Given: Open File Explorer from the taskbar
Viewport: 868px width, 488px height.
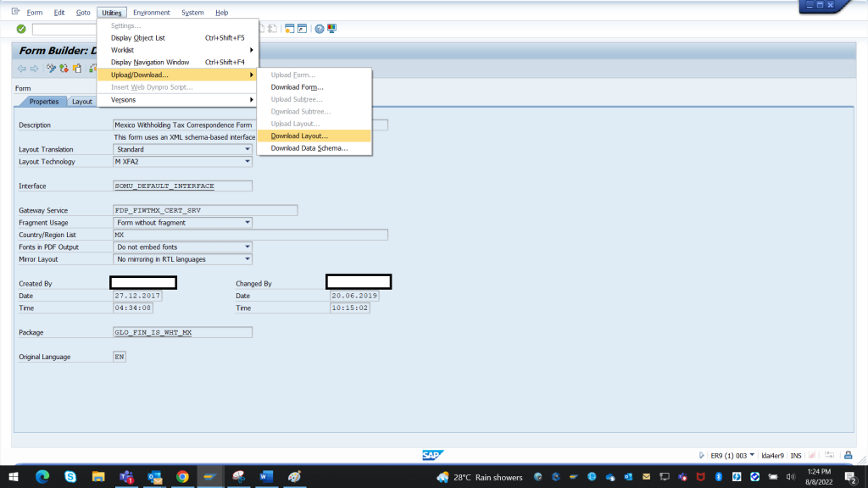Looking at the screenshot, I should pyautogui.click(x=98, y=476).
